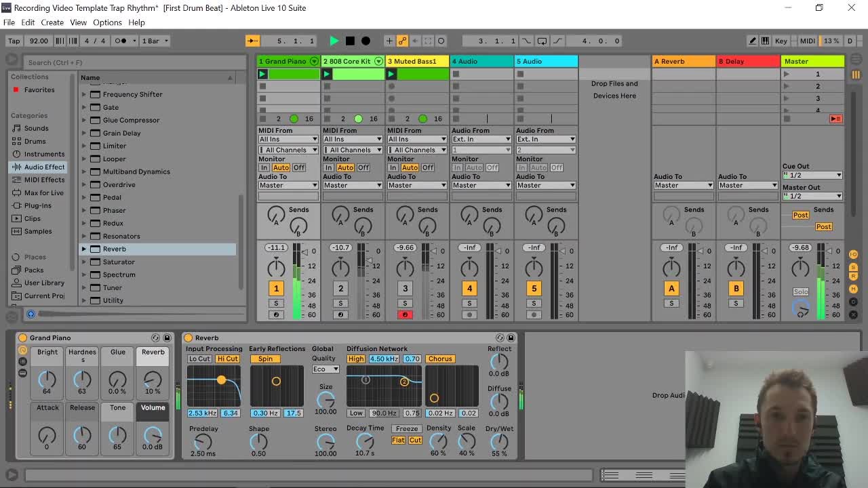Toggle the Chorus button in reverb
Viewport: 868px width, 488px height.
(440, 359)
